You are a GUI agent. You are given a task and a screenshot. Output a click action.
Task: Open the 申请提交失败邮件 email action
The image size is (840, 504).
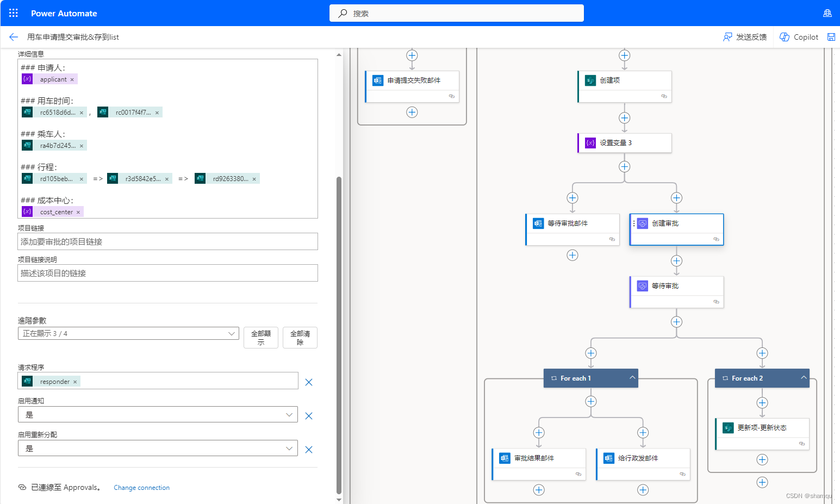click(x=412, y=80)
